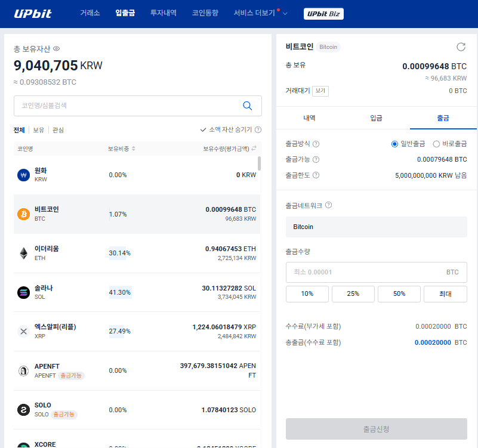Click the Ethereum ETH coin icon
The width and height of the screenshot is (478, 448).
pos(23,253)
